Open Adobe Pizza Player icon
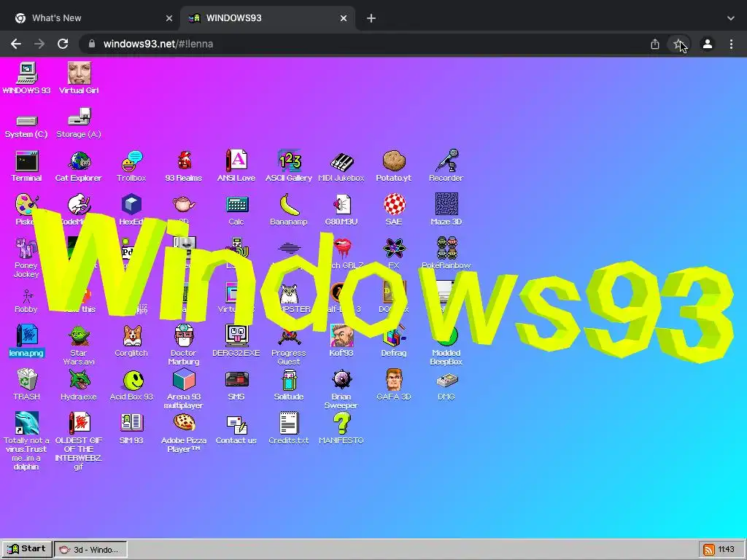 (184, 432)
